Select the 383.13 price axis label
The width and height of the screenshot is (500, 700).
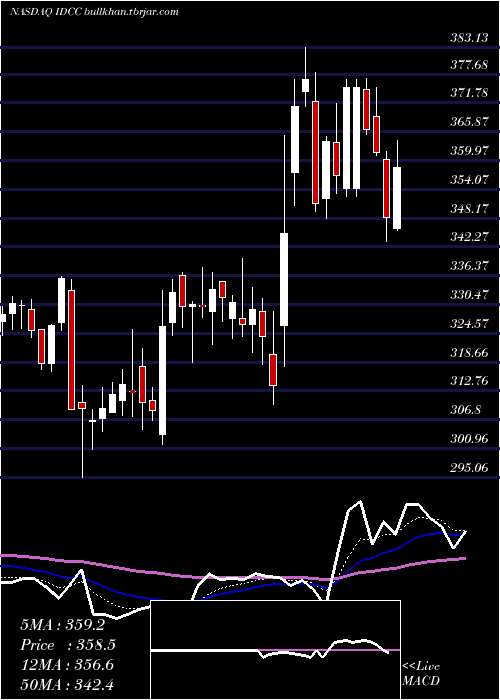pos(469,38)
